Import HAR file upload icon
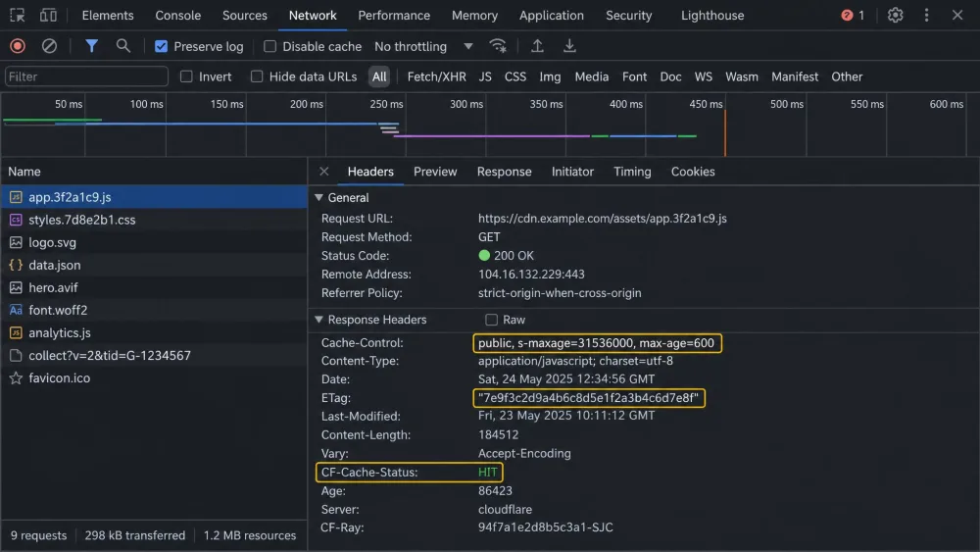 pos(537,46)
